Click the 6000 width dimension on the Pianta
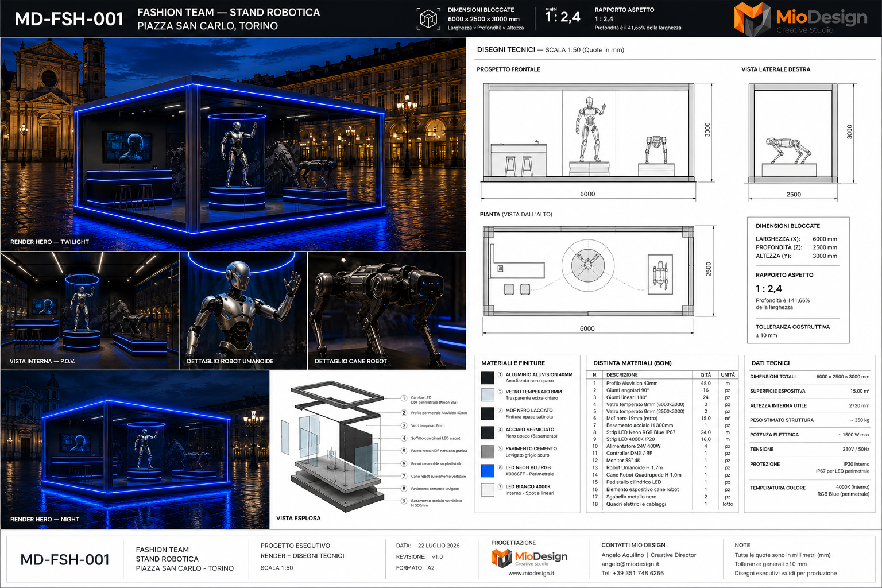 [587, 328]
